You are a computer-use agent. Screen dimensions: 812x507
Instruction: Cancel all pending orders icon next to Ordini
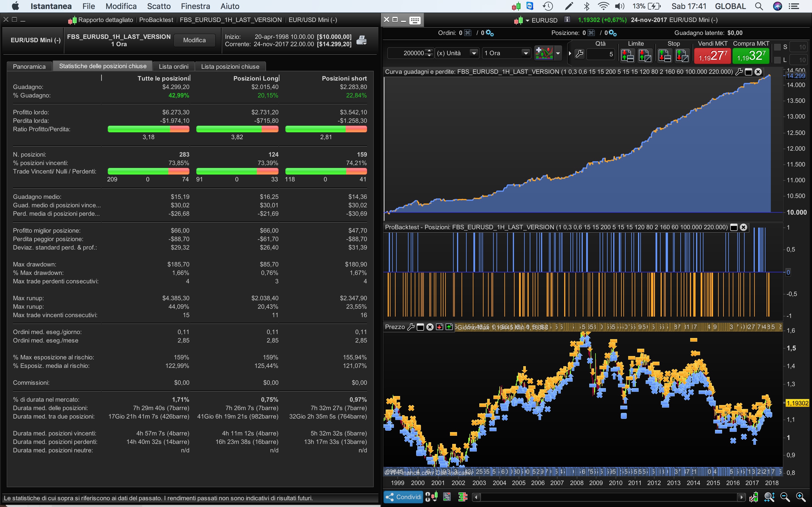point(468,33)
